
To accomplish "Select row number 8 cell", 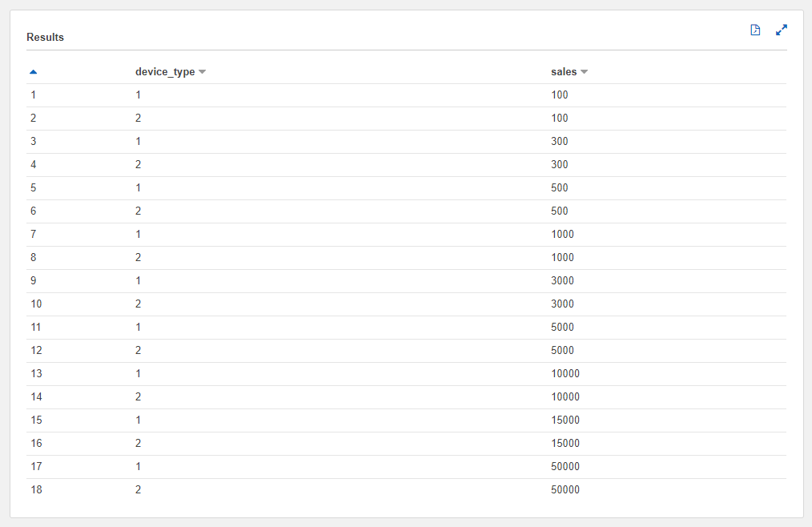I will pyautogui.click(x=34, y=258).
